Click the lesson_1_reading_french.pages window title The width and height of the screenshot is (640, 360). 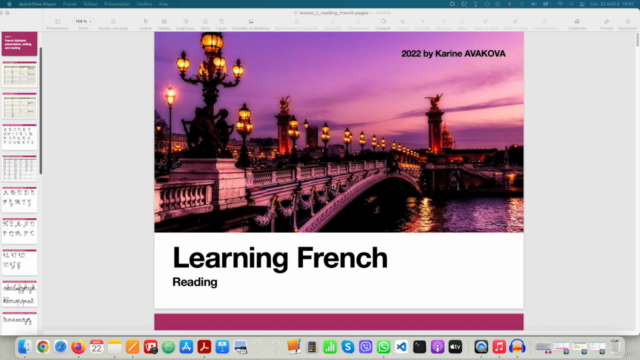click(334, 13)
